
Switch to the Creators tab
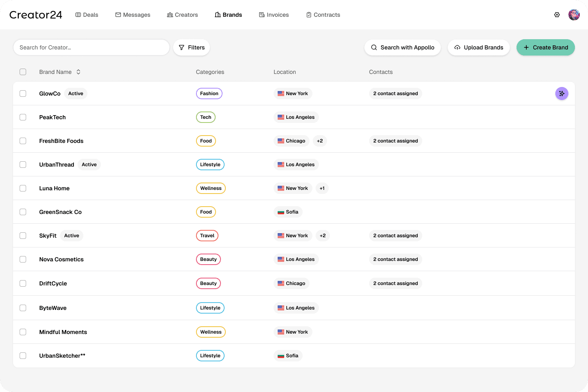pyautogui.click(x=183, y=15)
